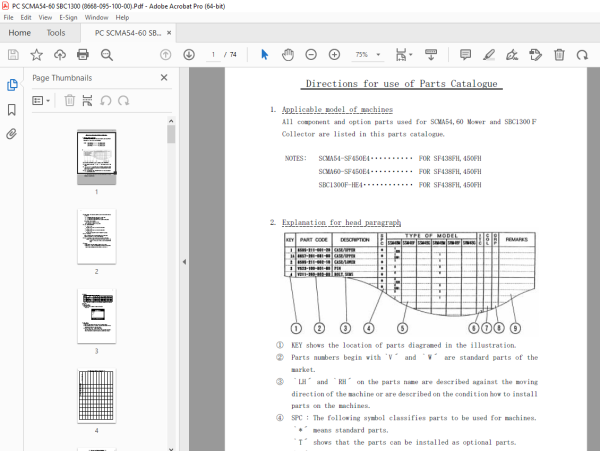Toggle the scrolling read mode icon
The height and width of the screenshot is (451, 600).
click(431, 55)
